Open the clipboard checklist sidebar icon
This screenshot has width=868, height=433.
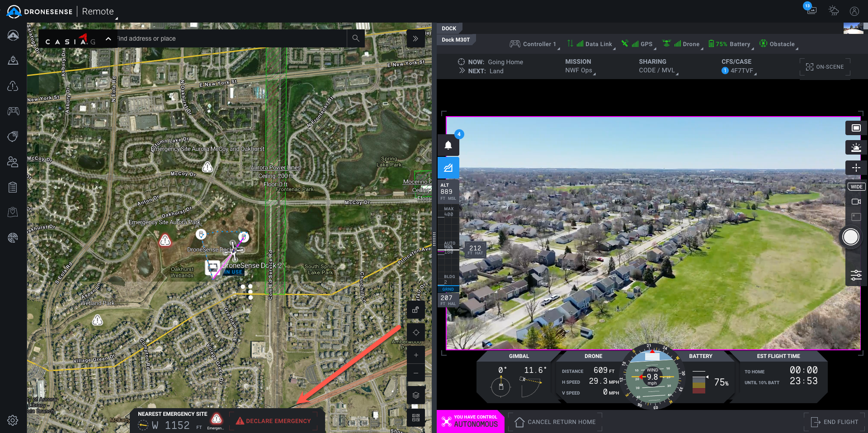tap(13, 187)
